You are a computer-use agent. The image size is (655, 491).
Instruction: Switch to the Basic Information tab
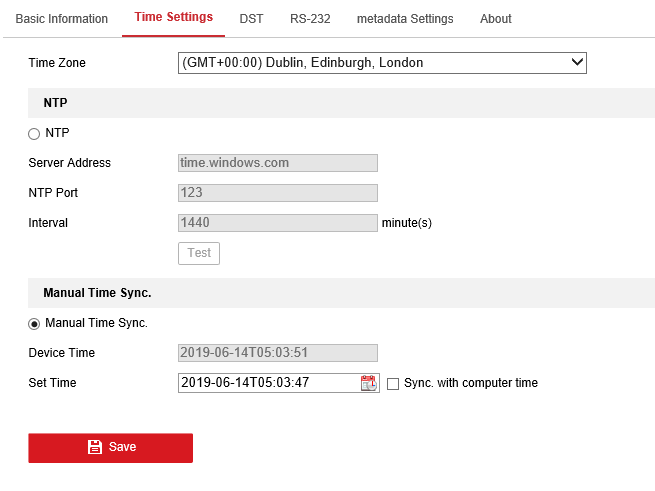pyautogui.click(x=61, y=19)
